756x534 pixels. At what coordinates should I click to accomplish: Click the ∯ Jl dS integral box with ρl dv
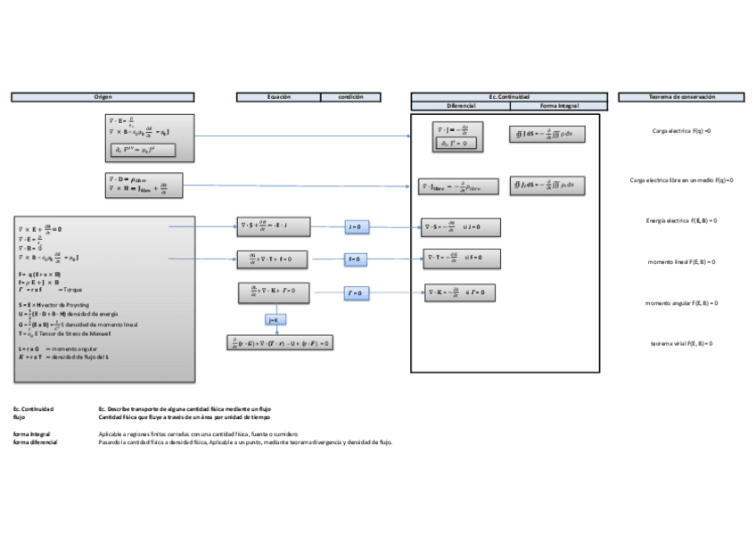point(547,185)
